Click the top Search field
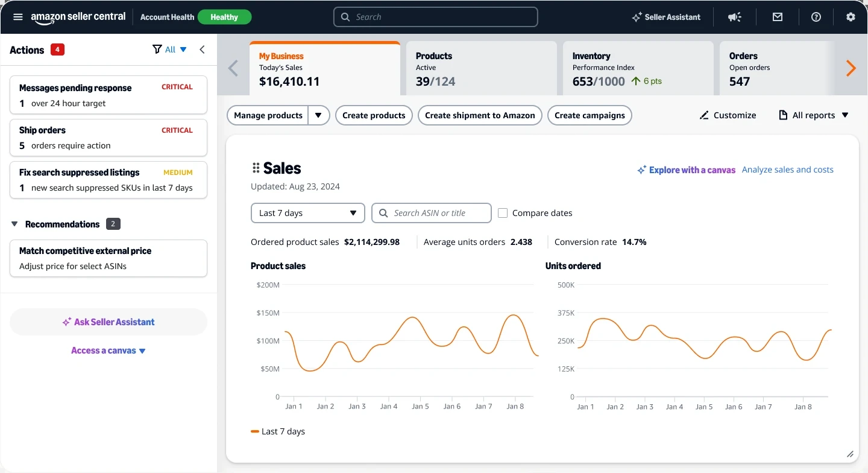 tap(435, 17)
